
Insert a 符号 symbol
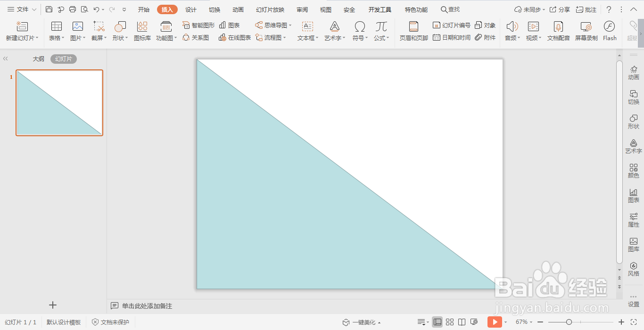pos(360,31)
